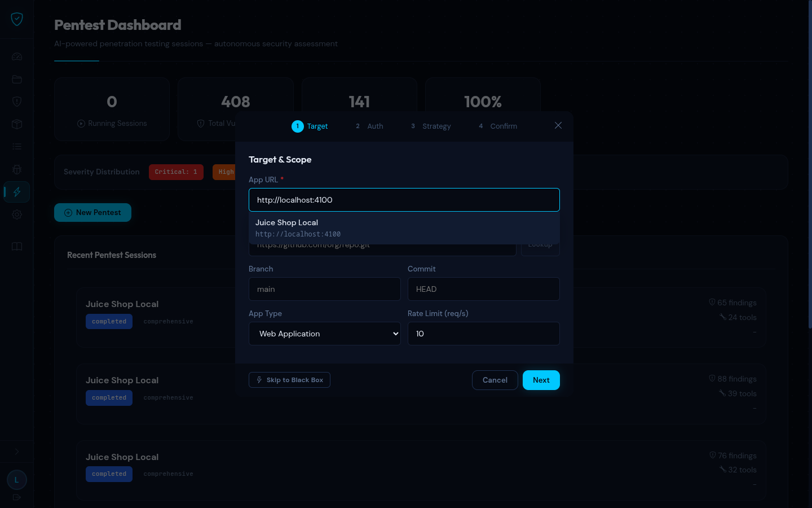The image size is (812, 508).
Task: Expand the collapsed sidebar with the chevron
Action: [16, 452]
